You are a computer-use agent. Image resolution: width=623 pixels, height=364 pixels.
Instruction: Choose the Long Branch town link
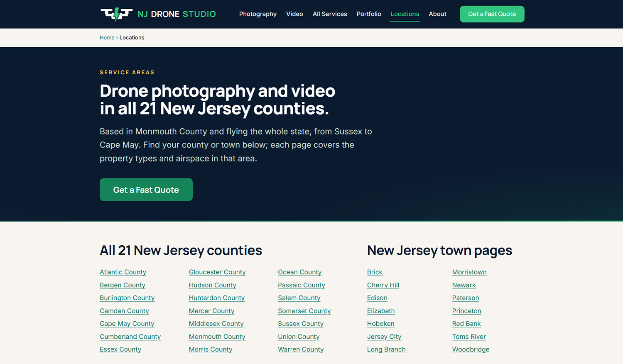pyautogui.click(x=386, y=349)
